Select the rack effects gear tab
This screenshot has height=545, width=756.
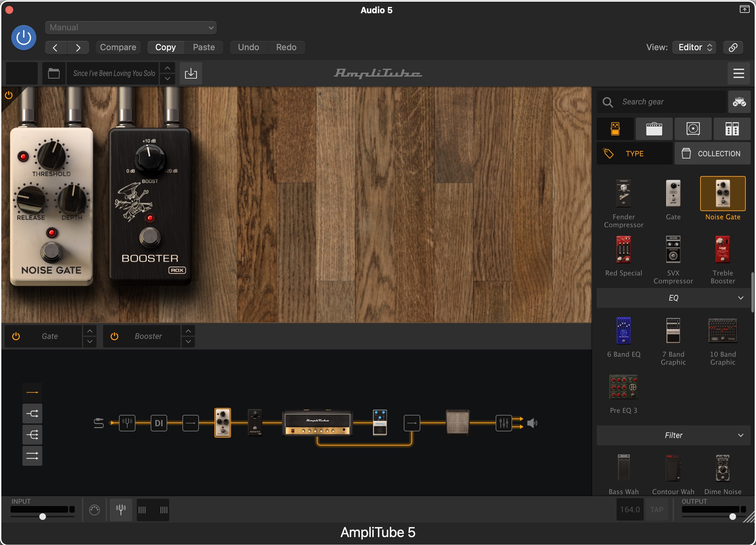(732, 128)
